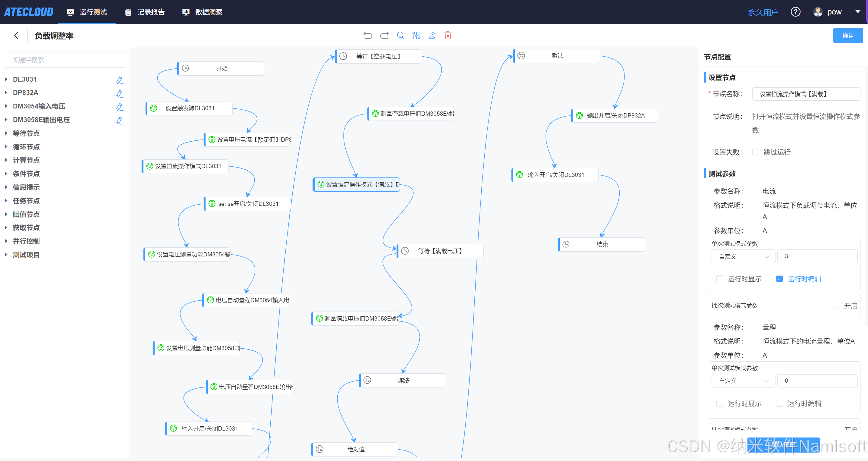Click edit pencil icon next to DP832A

119,93
